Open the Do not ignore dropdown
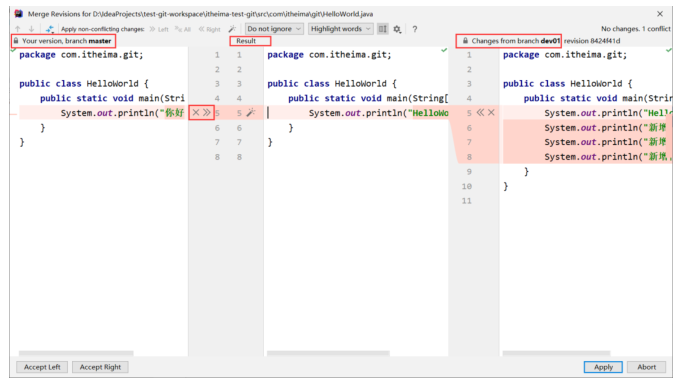 [274, 29]
